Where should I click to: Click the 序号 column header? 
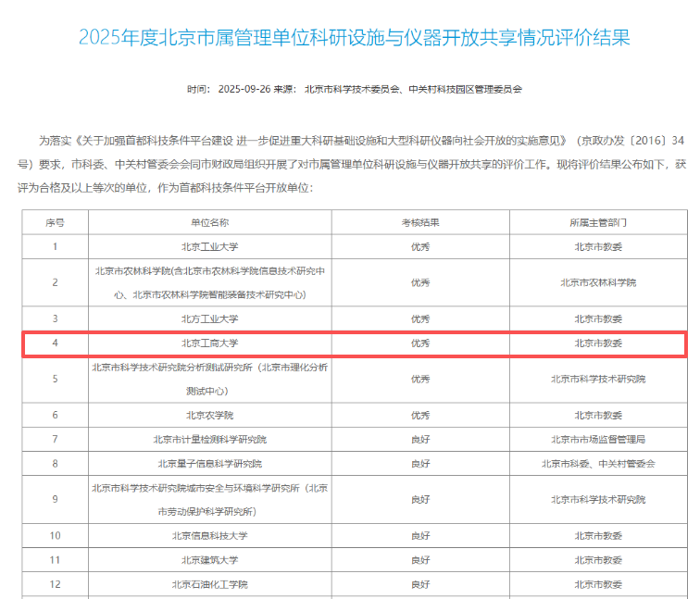click(56, 223)
